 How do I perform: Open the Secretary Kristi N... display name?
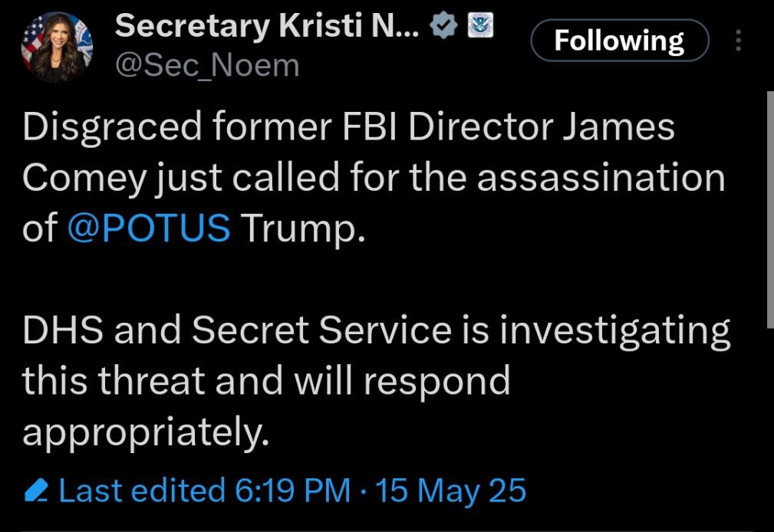[x=267, y=25]
